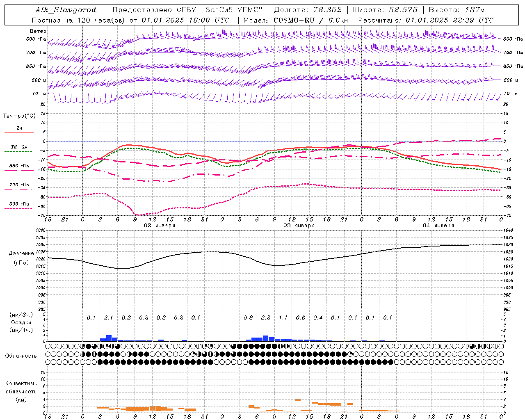Click the Td 2м dew point legend entry
Viewport: 525px width, 420px height.
[19, 147]
